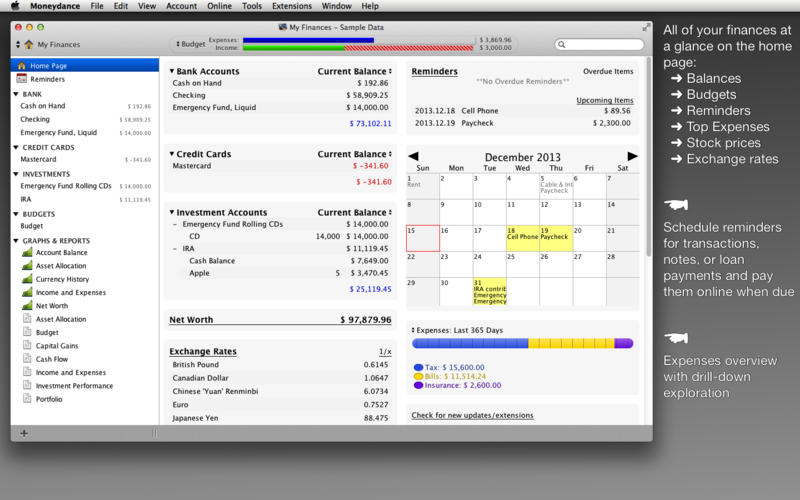Open the Account menu
This screenshot has height=500, width=800.
(x=181, y=6)
